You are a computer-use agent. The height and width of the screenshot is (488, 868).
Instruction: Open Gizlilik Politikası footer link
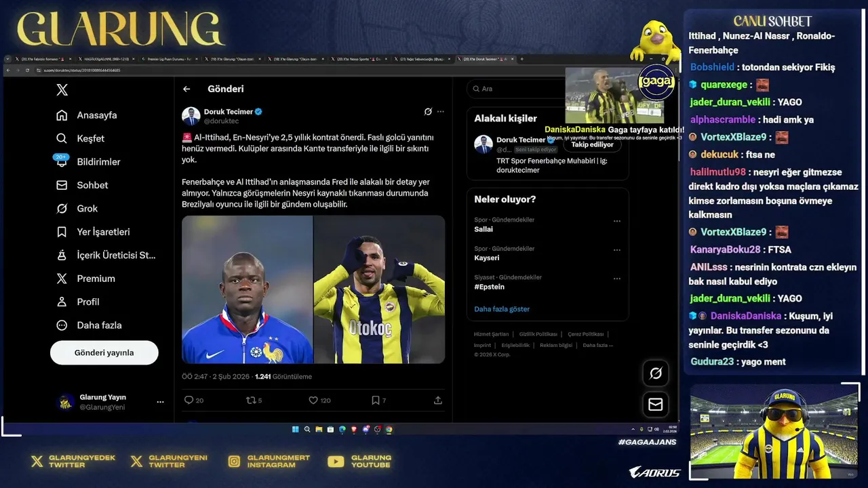coord(538,334)
